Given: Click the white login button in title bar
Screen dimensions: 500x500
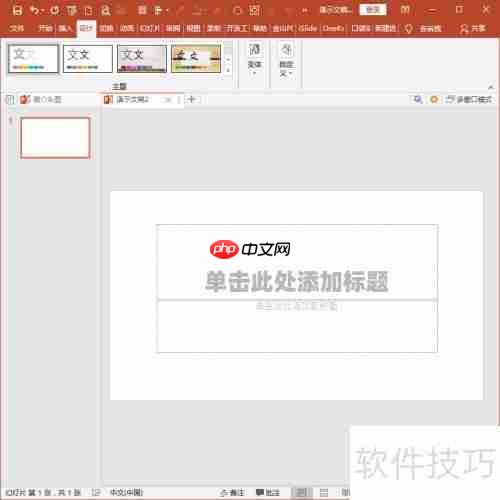Looking at the screenshot, I should coord(373,10).
